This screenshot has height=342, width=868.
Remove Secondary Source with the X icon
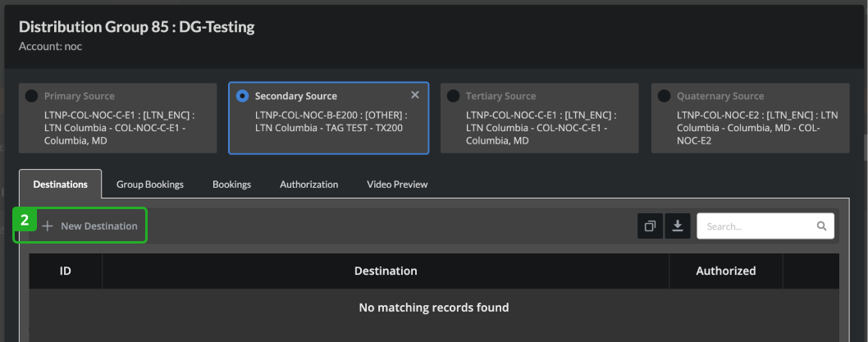(415, 95)
